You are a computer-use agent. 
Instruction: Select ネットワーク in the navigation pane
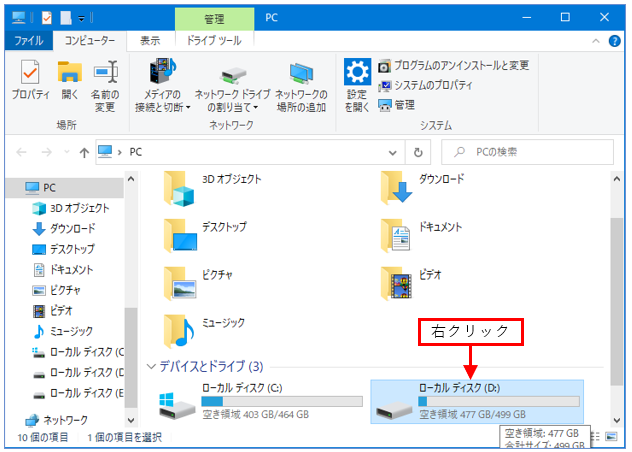coord(56,420)
